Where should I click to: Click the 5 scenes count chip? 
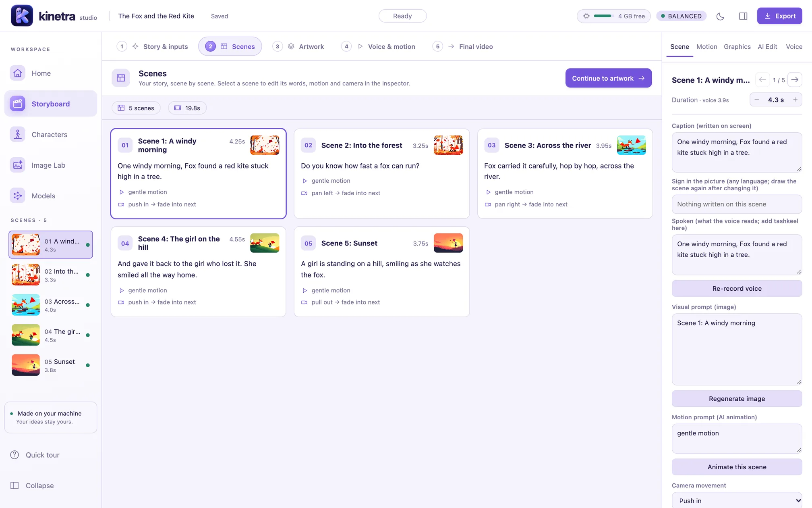[x=136, y=108]
